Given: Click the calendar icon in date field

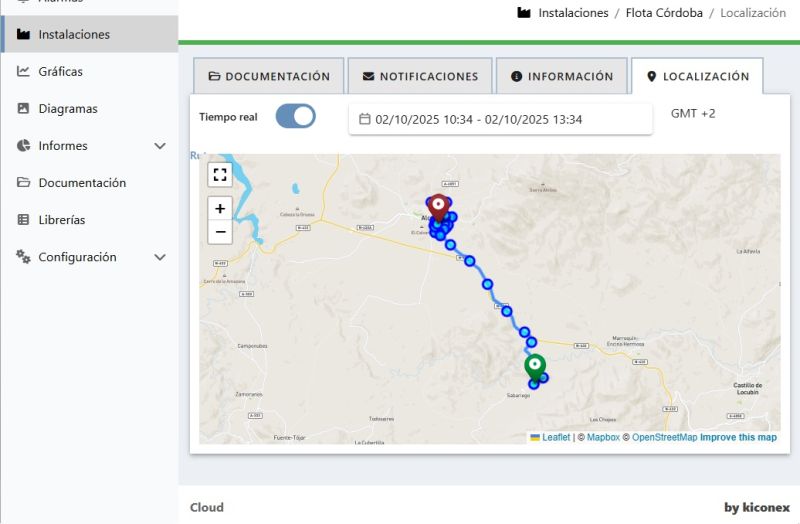Looking at the screenshot, I should click(x=365, y=119).
